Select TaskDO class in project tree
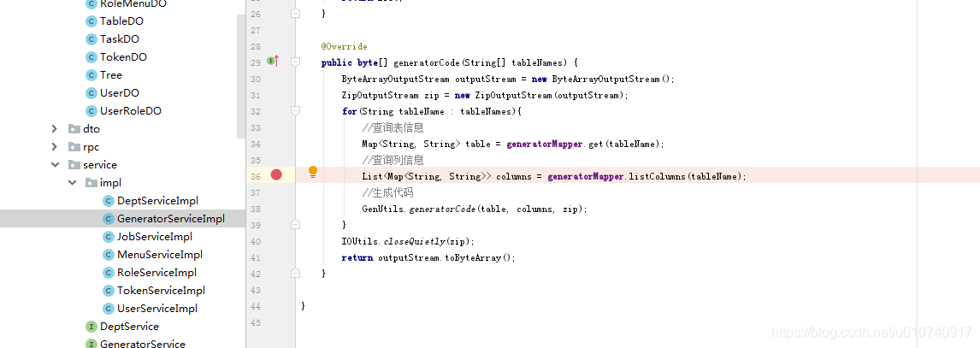Screen dimensions: 980x348 pos(120,38)
